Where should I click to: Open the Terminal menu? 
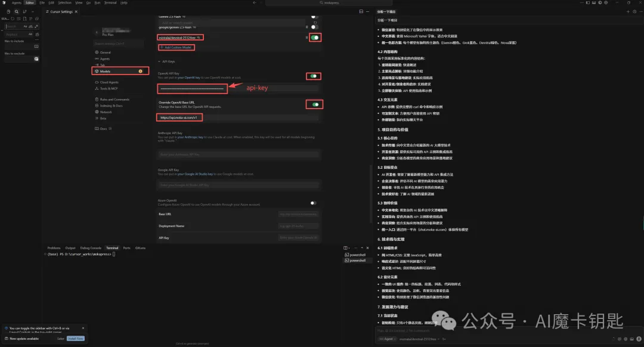(x=110, y=2)
